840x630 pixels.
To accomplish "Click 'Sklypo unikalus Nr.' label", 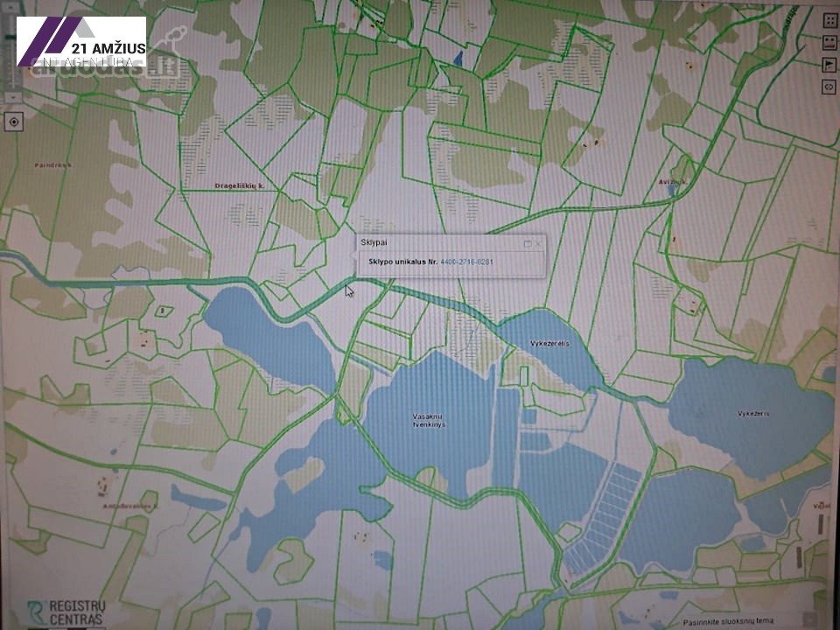I will [x=402, y=262].
